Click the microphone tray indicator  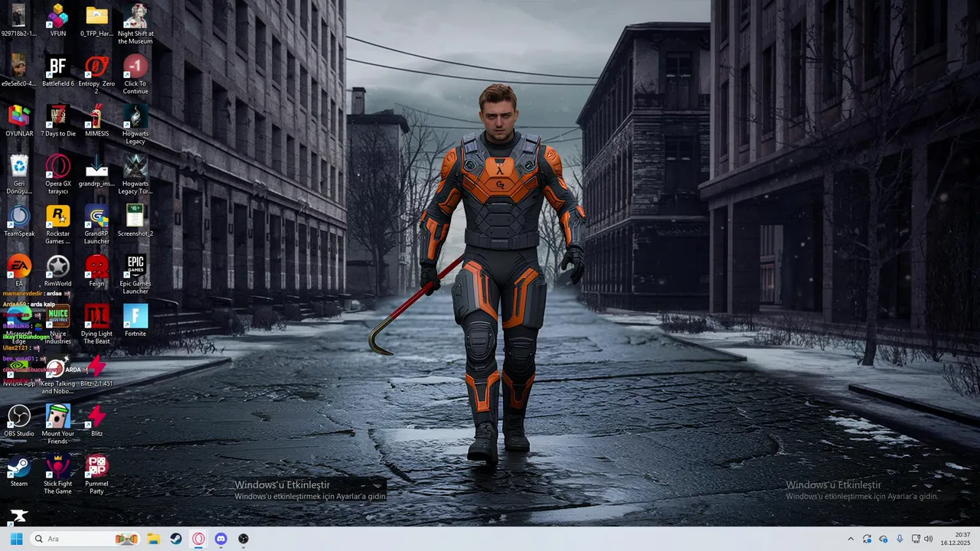[900, 539]
